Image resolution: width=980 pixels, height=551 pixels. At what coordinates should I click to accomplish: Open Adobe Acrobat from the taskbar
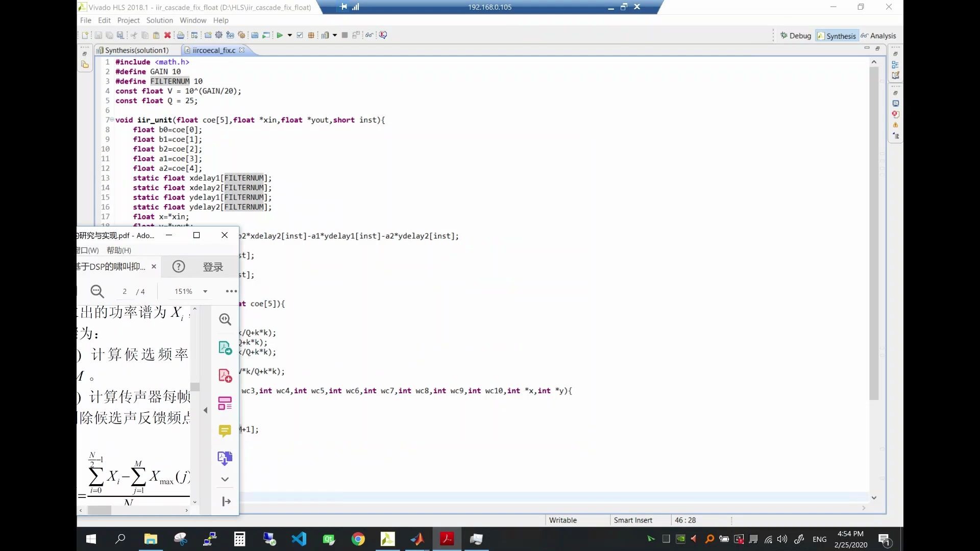(447, 539)
